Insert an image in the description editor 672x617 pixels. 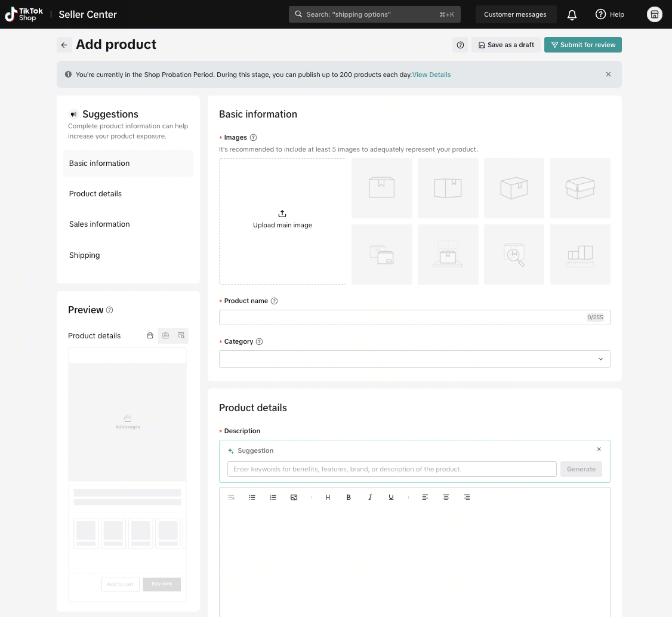pyautogui.click(x=294, y=497)
